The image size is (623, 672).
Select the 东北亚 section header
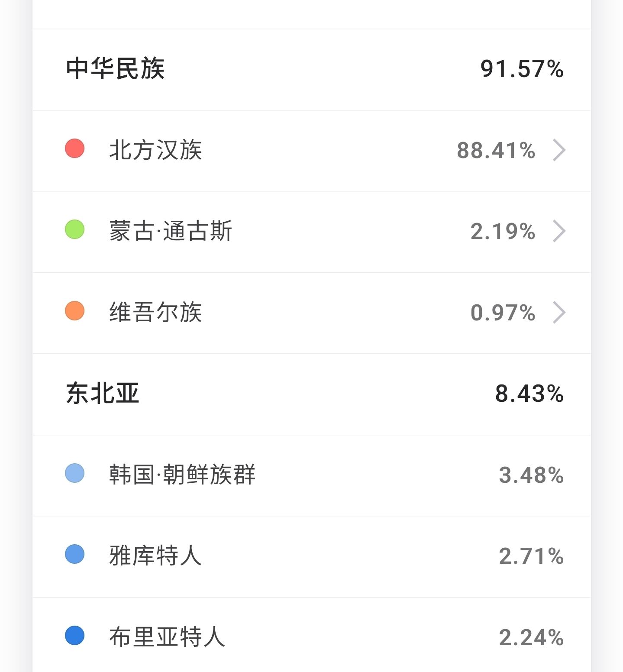[x=103, y=393]
